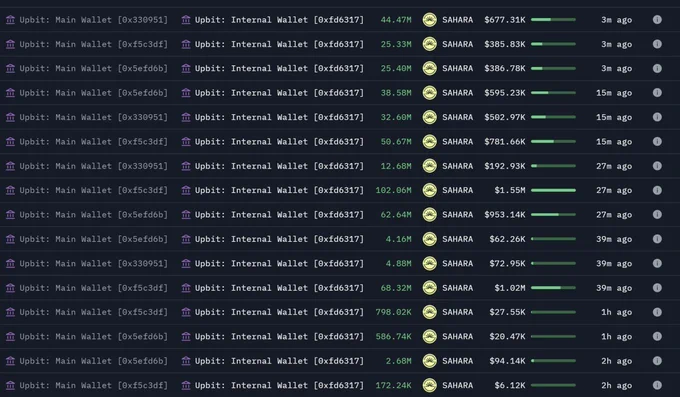The image size is (680, 397).
Task: Click recipient bank icon on the 2.68M row
Action: [x=186, y=361]
